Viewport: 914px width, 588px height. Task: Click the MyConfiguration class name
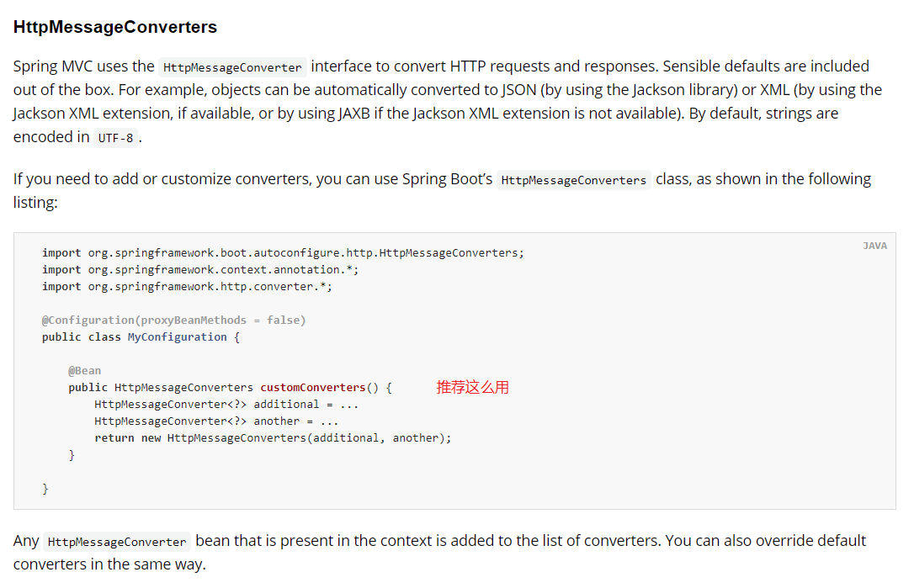(178, 336)
